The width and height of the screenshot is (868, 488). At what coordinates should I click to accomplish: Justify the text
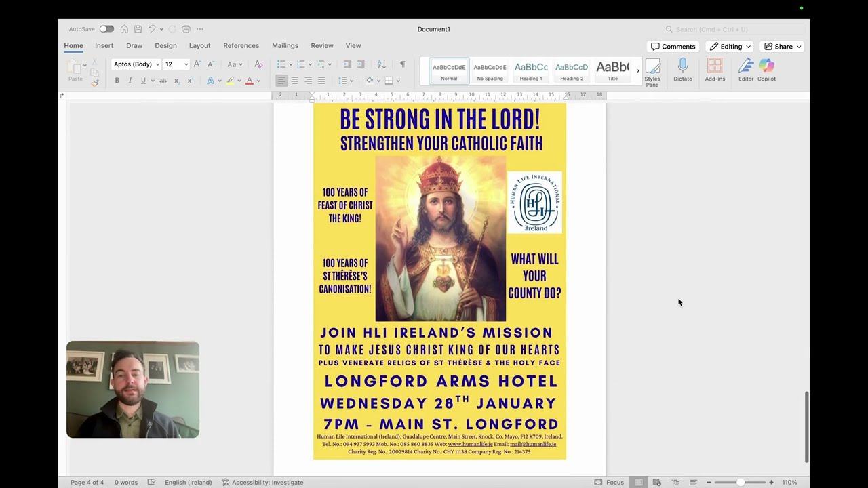(x=321, y=81)
